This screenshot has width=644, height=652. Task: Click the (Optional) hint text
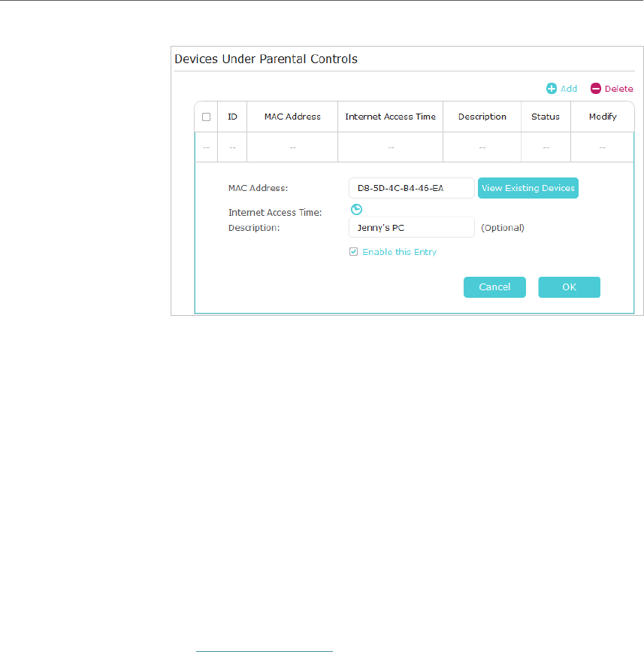503,228
